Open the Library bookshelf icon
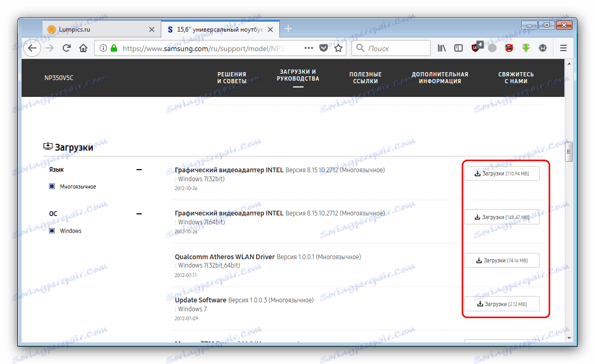595x364 pixels. click(442, 48)
